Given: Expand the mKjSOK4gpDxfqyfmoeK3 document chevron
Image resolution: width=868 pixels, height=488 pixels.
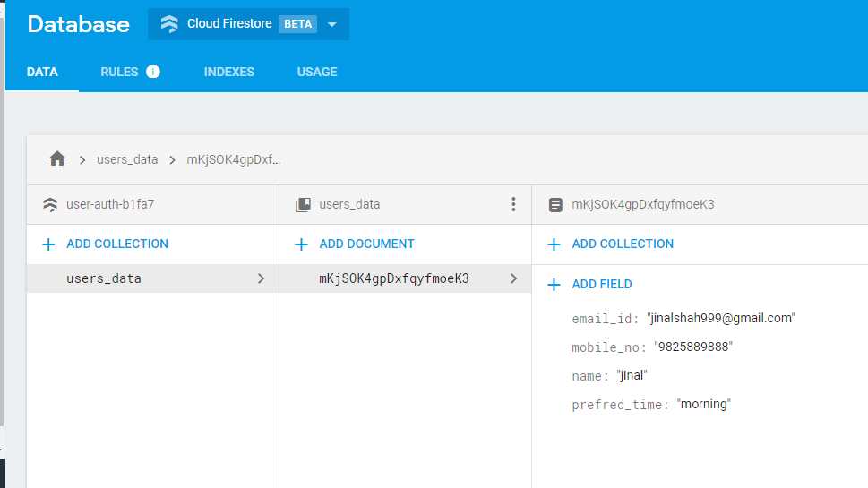Looking at the screenshot, I should (x=513, y=278).
